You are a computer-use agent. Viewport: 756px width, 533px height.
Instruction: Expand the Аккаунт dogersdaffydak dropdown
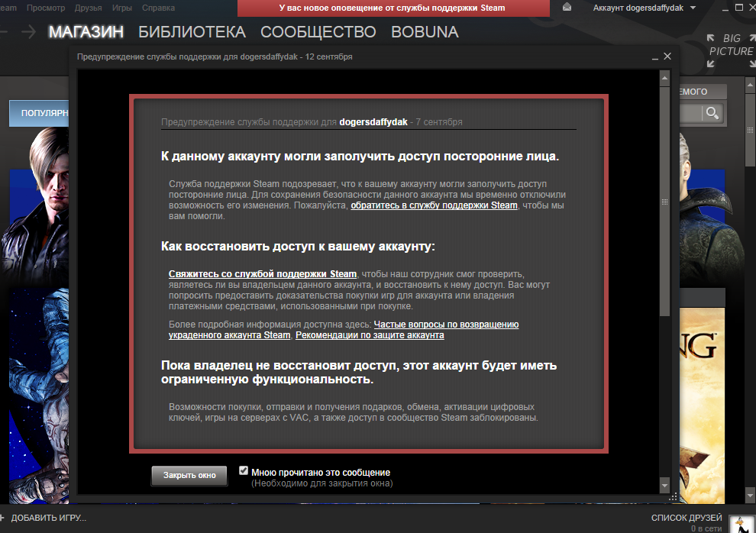point(645,8)
